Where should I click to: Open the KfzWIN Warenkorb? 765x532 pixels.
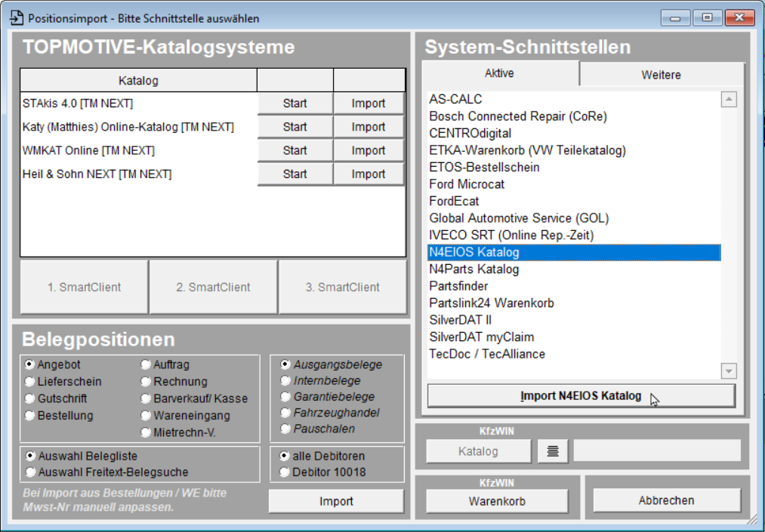click(497, 501)
